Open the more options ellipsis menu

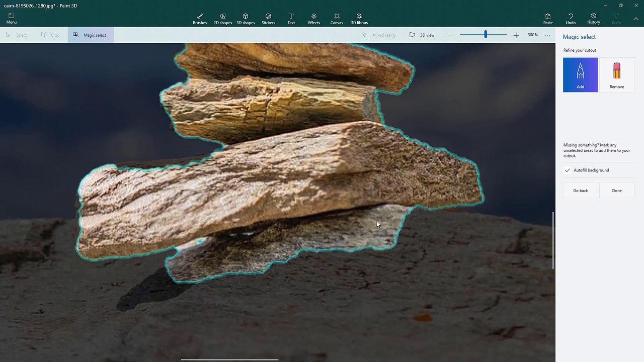click(547, 35)
